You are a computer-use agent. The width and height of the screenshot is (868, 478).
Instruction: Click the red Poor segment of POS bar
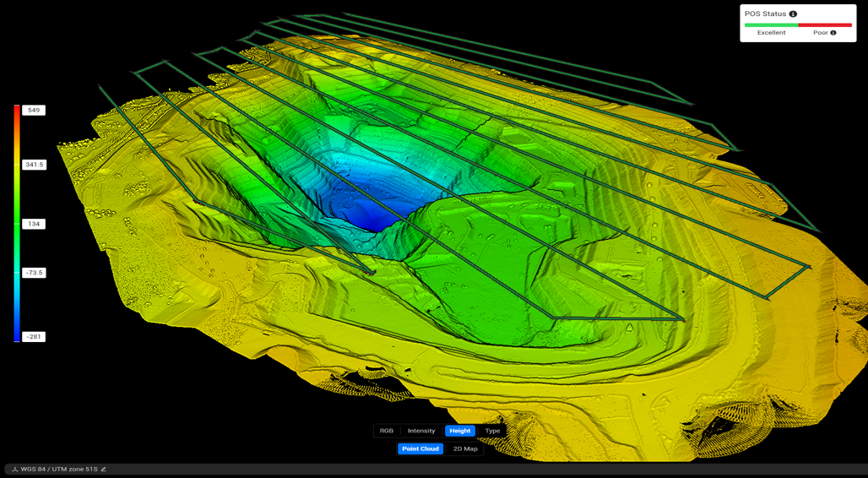click(x=825, y=25)
